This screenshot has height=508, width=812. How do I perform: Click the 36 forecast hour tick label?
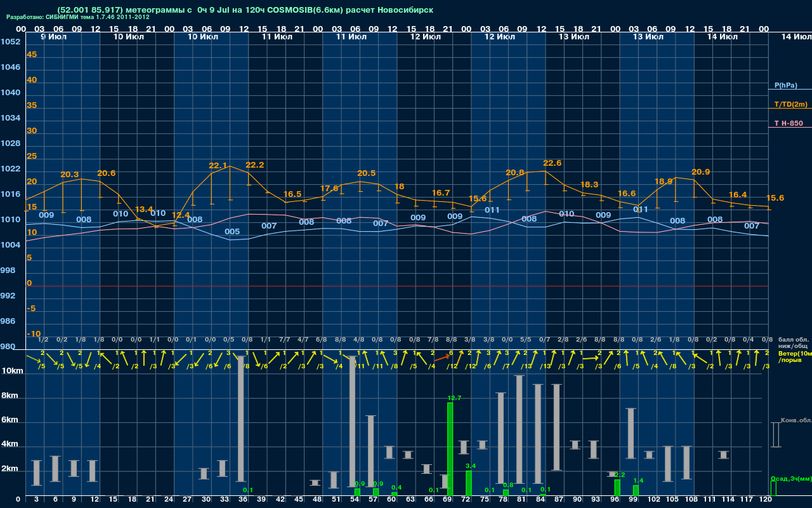click(243, 500)
